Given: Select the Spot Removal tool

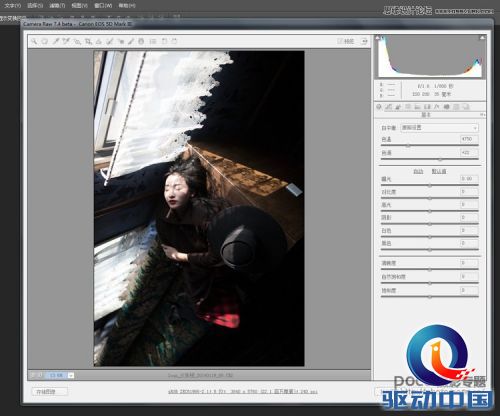Looking at the screenshot, I should (x=109, y=41).
